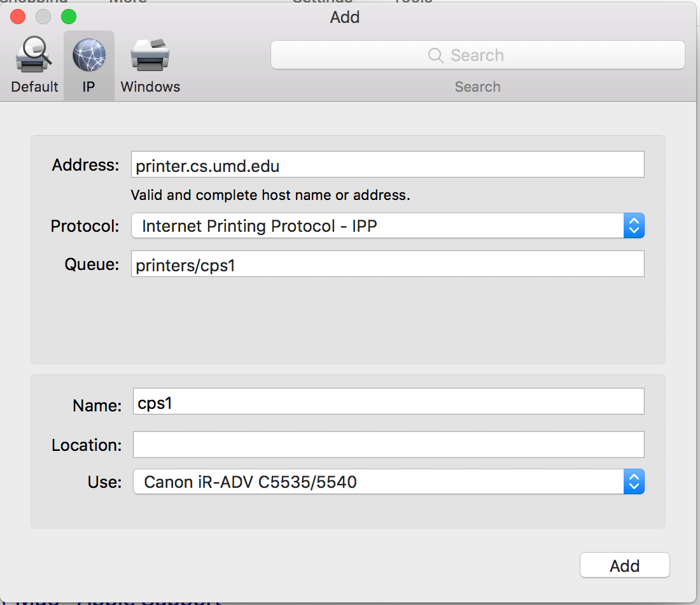Switch to the Windows tab
700x605 pixels.
pos(150,64)
